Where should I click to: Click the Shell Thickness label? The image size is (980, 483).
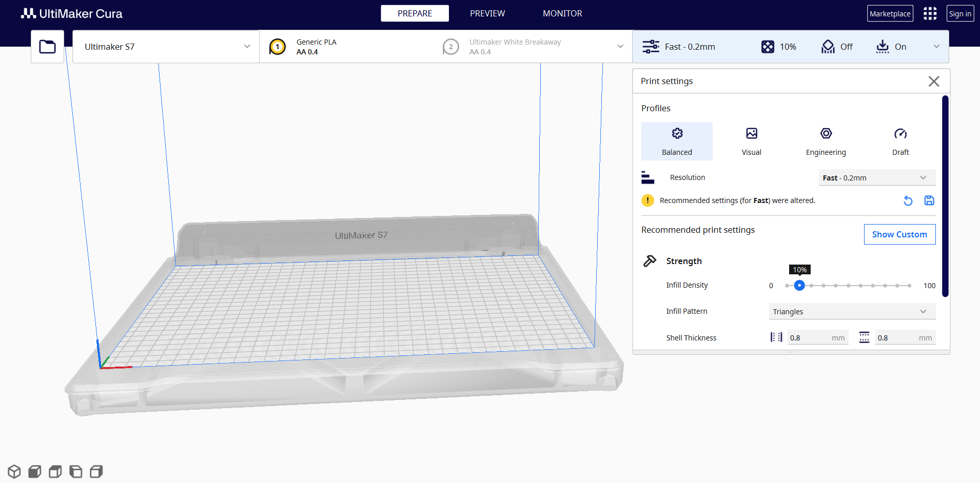click(x=691, y=338)
